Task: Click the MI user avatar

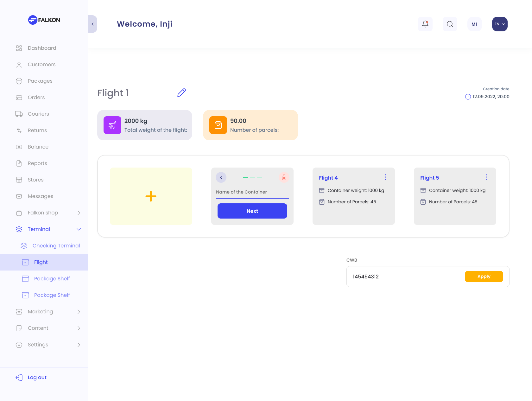Action: [474, 24]
